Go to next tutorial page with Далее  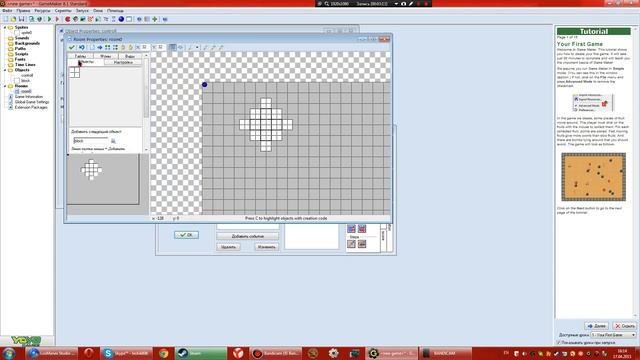point(597,326)
